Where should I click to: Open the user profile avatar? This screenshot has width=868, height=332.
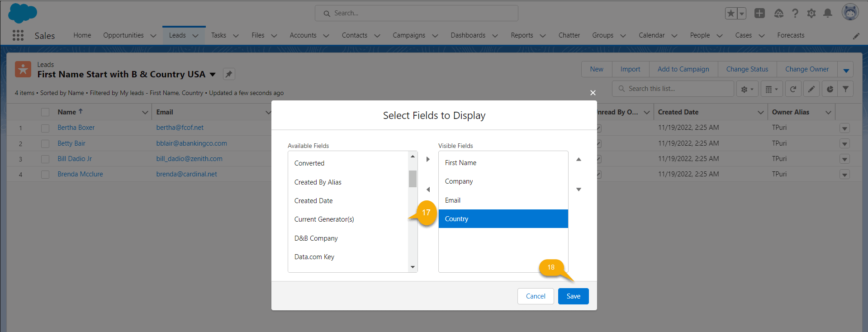click(x=850, y=12)
